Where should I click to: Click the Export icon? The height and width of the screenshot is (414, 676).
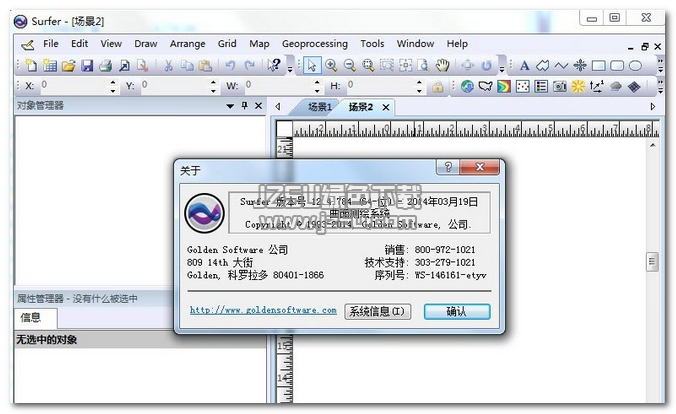(x=142, y=66)
